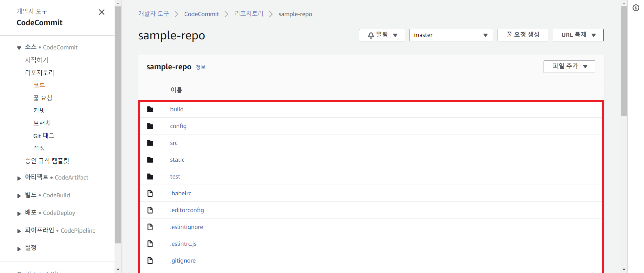Screen dimensions: 644x273
Task: Click the static folder icon
Action: point(150,160)
